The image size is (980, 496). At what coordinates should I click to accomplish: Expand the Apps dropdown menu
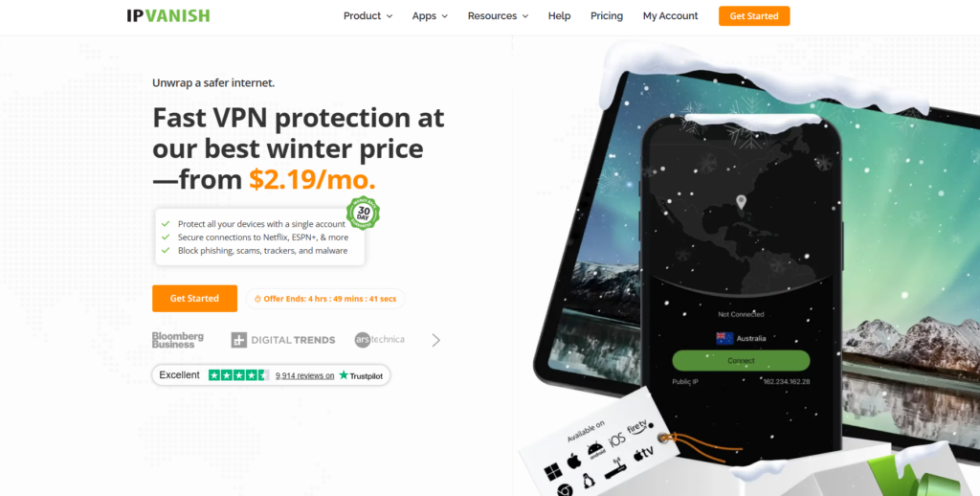pos(430,16)
